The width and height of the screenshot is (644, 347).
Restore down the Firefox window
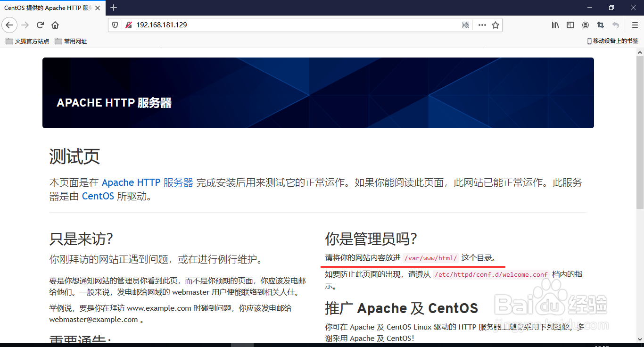(x=611, y=8)
